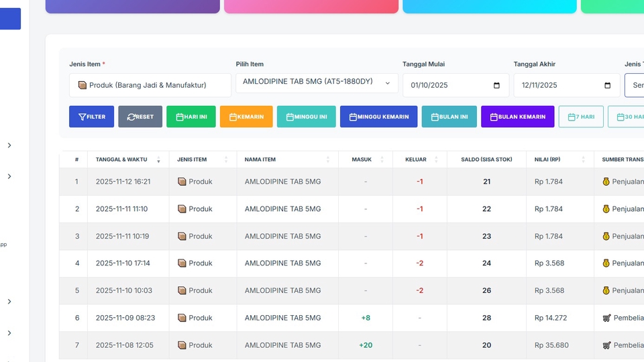Sort by NAMA ITEM column arrows
Screen dimensions: 644x362
[x=328, y=160]
